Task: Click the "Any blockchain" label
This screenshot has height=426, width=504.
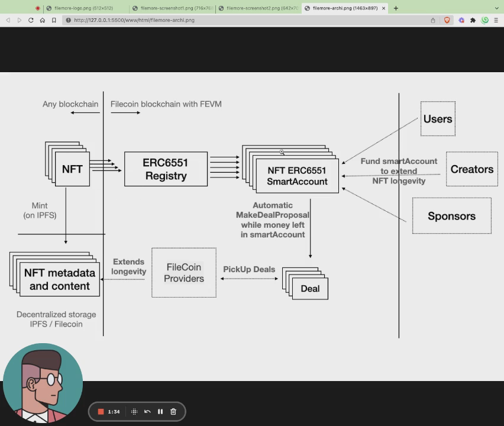Action: [x=70, y=104]
